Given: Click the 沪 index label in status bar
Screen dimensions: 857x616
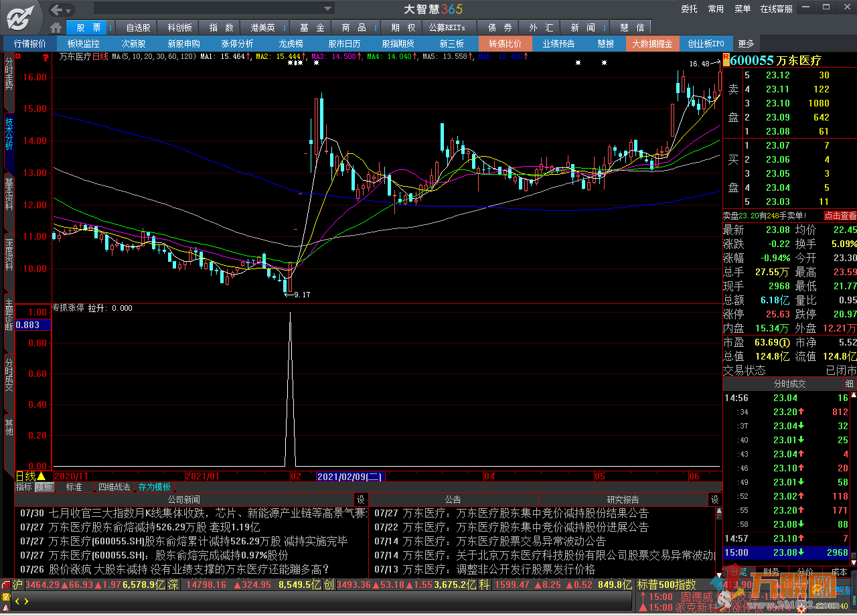Looking at the screenshot, I should pos(17,585).
